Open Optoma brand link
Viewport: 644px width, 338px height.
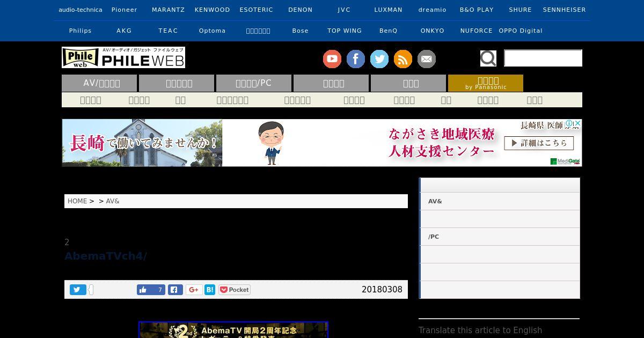pyautogui.click(x=213, y=31)
